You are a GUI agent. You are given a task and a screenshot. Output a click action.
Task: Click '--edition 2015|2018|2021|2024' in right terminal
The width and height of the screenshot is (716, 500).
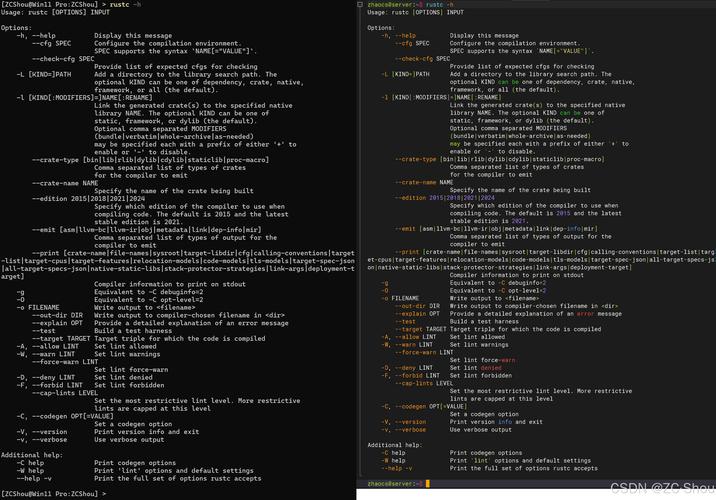click(445, 198)
